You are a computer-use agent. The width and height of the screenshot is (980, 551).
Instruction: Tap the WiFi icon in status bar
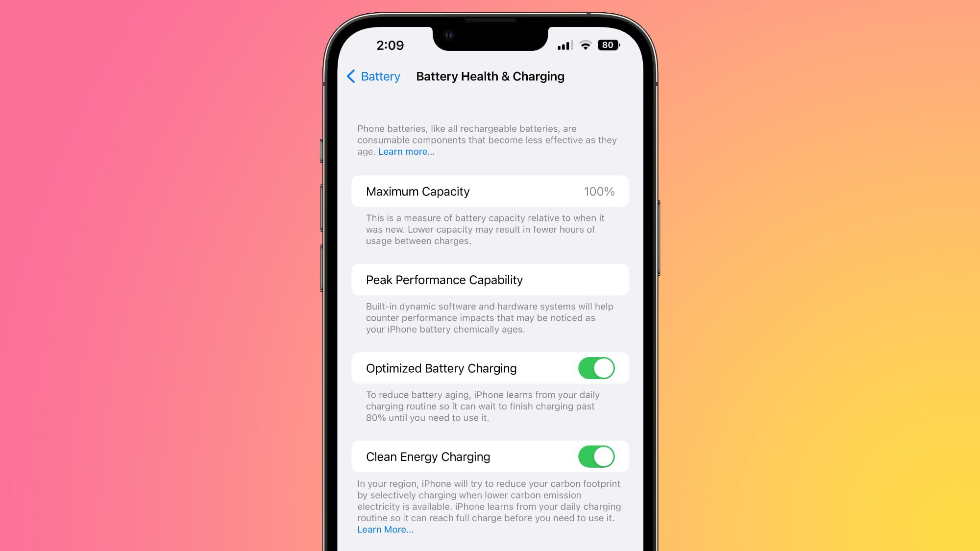(x=584, y=45)
